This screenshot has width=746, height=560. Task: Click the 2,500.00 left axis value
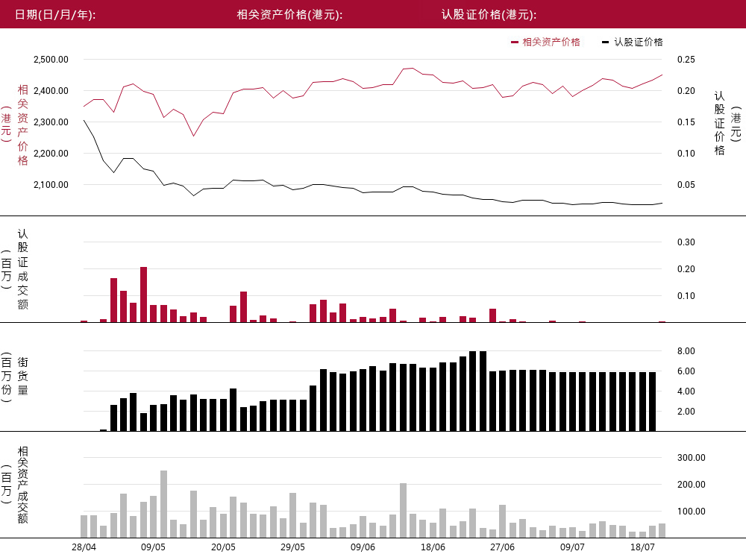pos(51,60)
